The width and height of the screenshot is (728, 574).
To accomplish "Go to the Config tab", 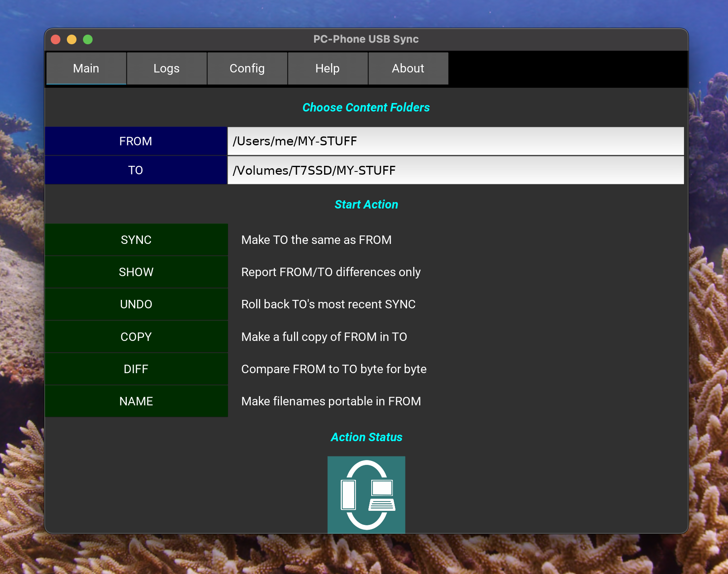I will (x=247, y=68).
